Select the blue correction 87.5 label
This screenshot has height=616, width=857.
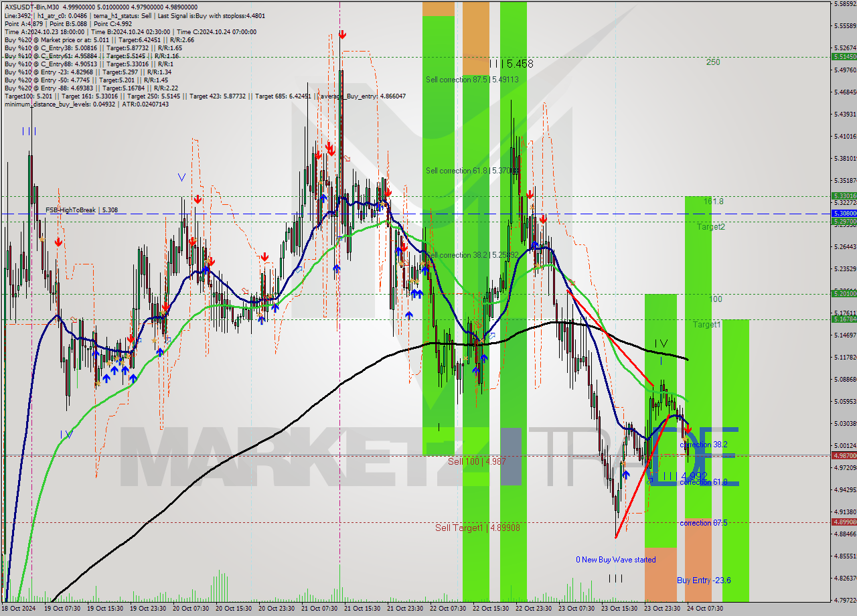pos(704,523)
